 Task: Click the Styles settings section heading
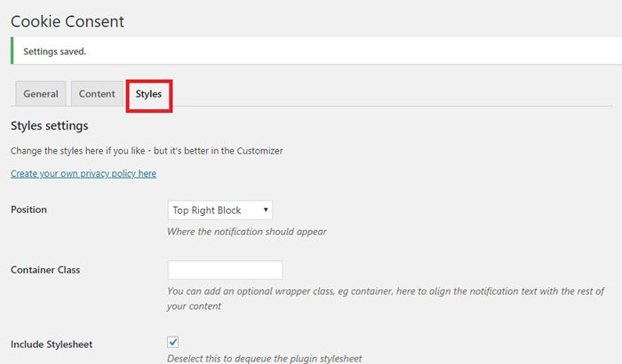click(50, 126)
